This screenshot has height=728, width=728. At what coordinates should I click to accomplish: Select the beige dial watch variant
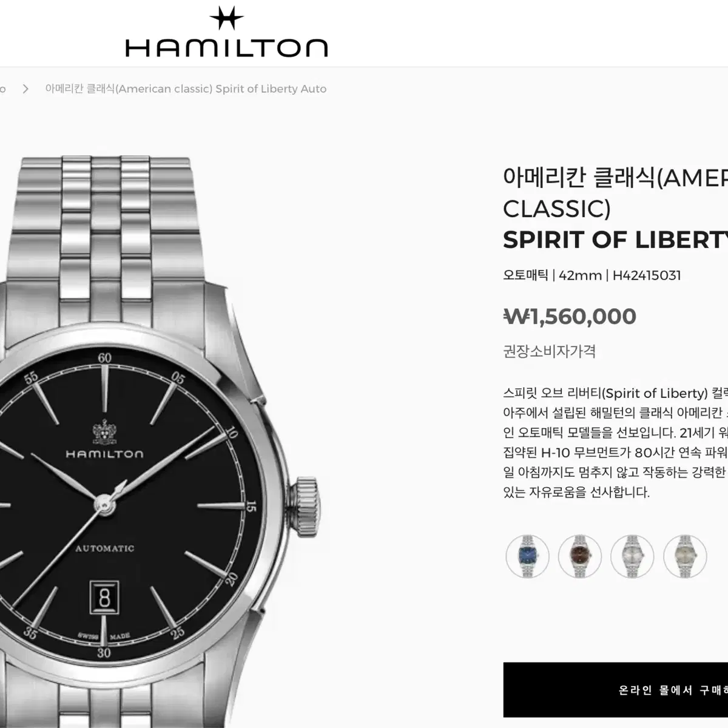[x=685, y=556]
